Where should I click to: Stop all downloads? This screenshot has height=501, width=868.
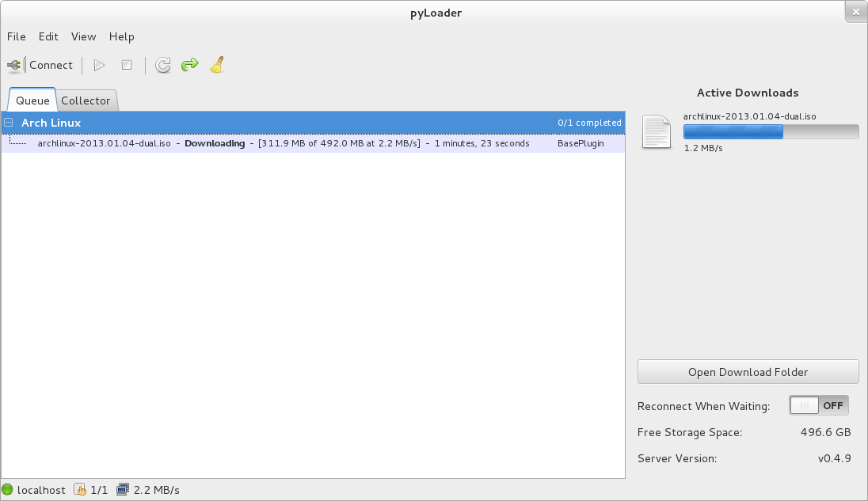[x=126, y=65]
